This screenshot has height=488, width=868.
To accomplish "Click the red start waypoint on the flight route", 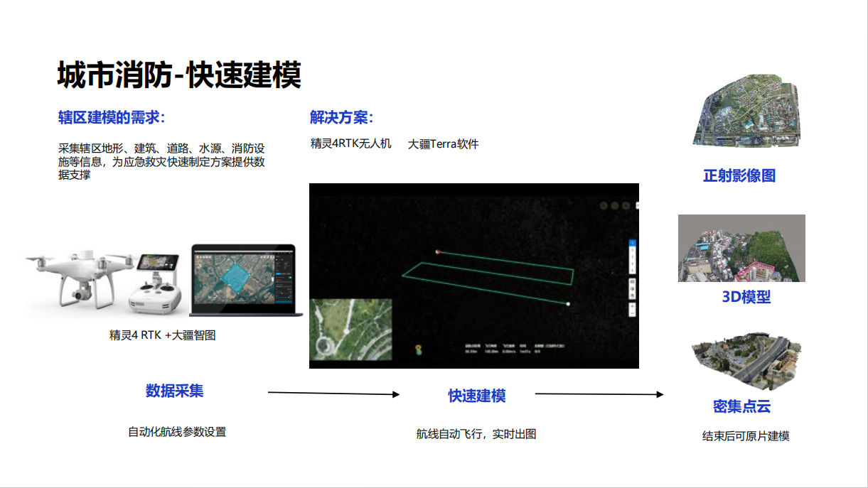I will (x=439, y=251).
